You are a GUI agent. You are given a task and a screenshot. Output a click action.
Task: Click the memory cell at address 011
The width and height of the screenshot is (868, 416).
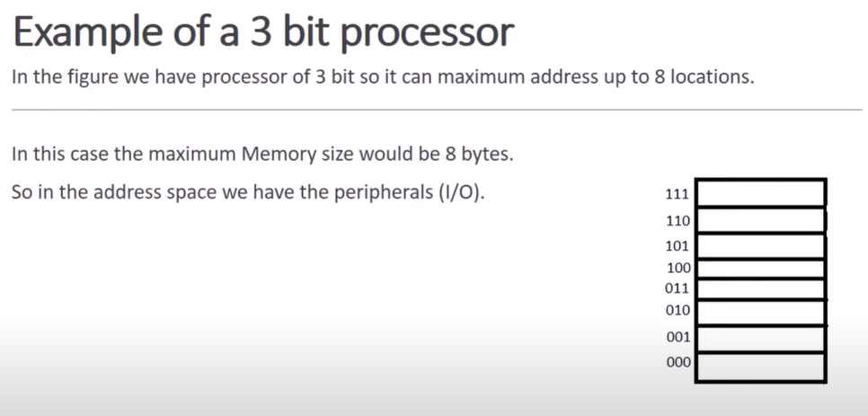pyautogui.click(x=761, y=289)
